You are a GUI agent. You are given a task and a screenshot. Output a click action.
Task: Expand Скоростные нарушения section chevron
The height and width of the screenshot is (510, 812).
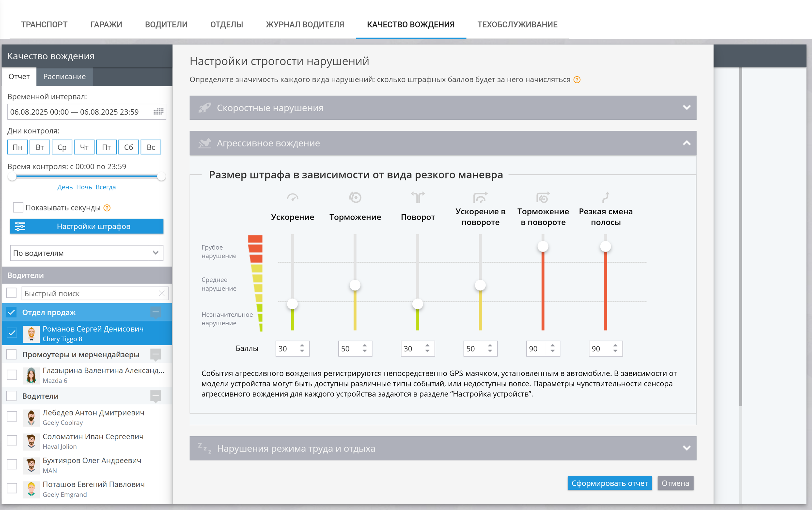pos(687,108)
